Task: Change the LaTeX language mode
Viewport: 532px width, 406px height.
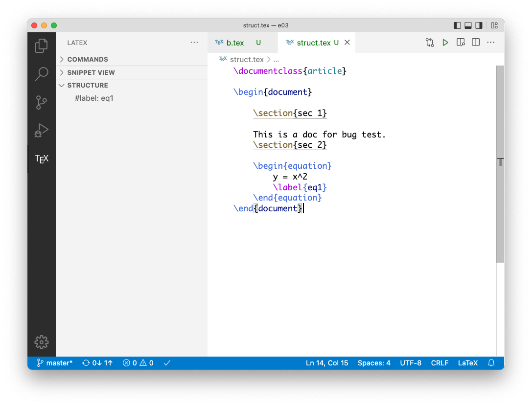Action: pos(467,363)
